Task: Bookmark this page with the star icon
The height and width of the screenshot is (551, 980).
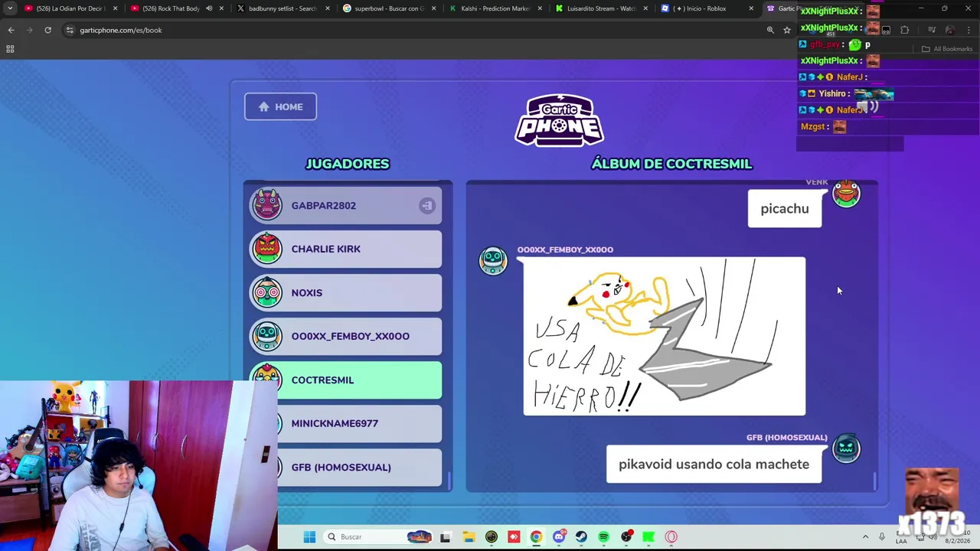Action: 787,30
